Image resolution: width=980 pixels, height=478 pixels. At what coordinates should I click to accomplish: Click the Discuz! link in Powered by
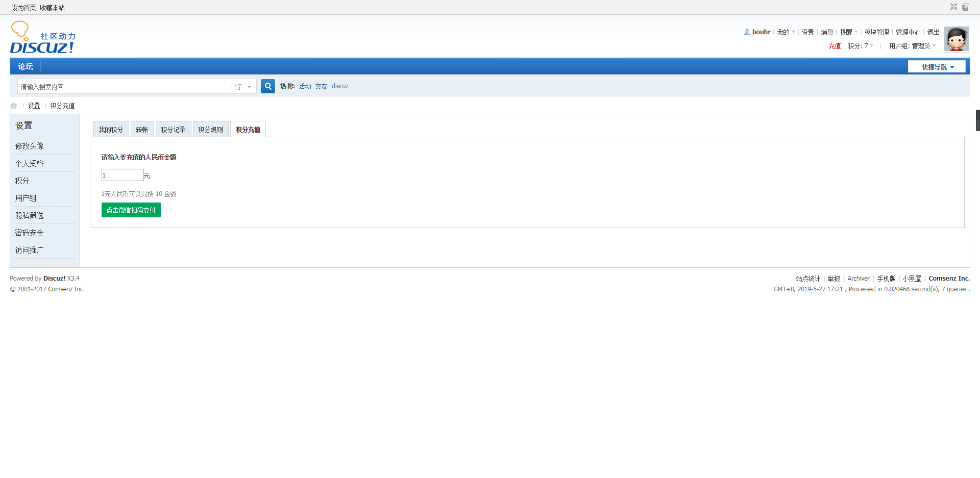click(x=54, y=279)
